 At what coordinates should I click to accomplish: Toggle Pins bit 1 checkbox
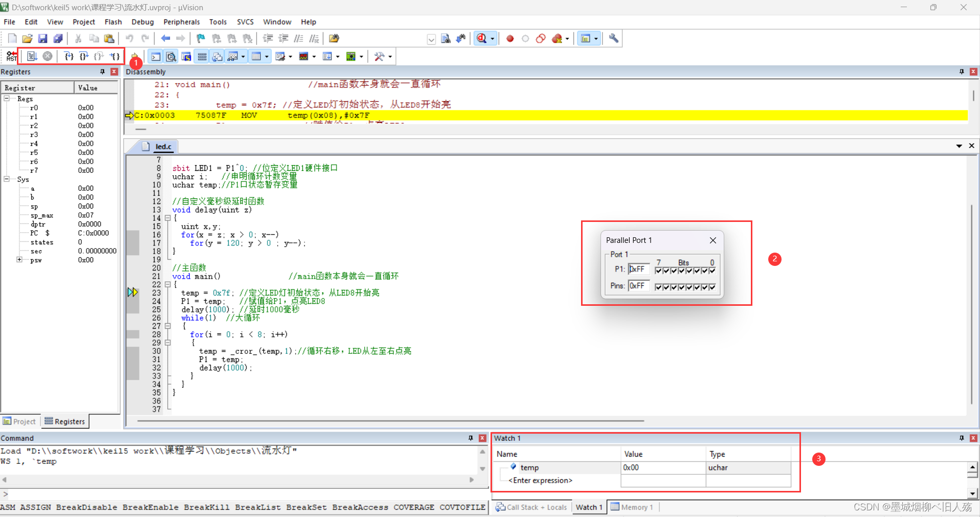click(704, 287)
